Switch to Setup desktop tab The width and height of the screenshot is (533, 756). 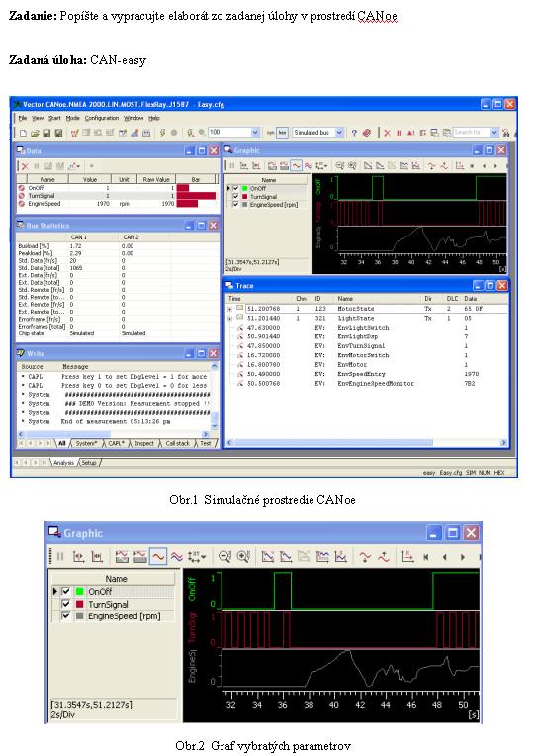pyautogui.click(x=89, y=463)
